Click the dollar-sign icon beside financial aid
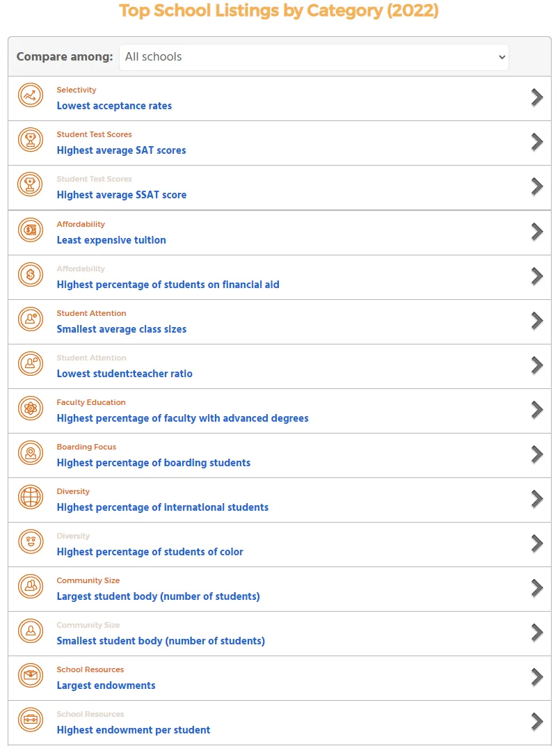The image size is (560, 746). (x=30, y=275)
